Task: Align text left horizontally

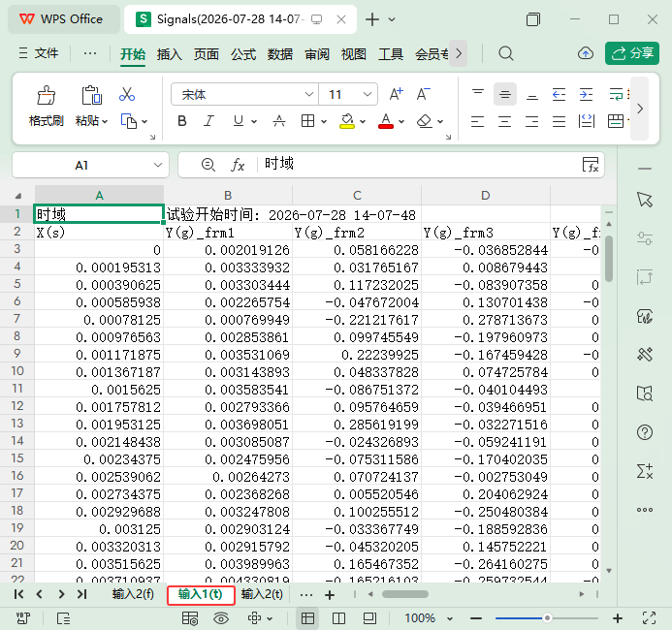Action: click(x=477, y=121)
